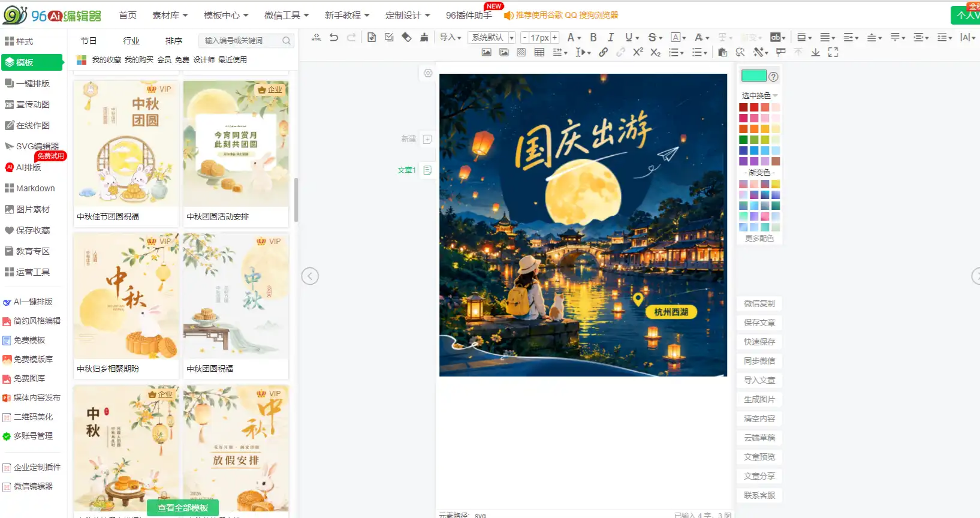Switch to the 行业 tab
980x518 pixels.
click(131, 41)
